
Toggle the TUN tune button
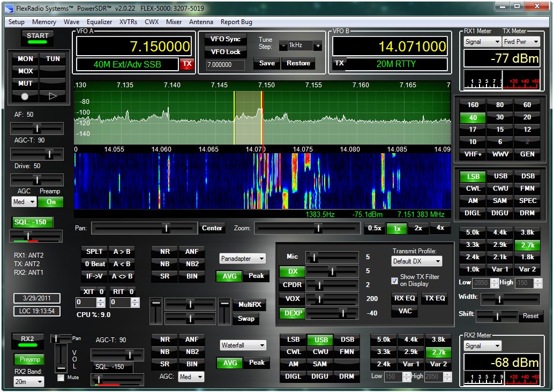[x=53, y=59]
